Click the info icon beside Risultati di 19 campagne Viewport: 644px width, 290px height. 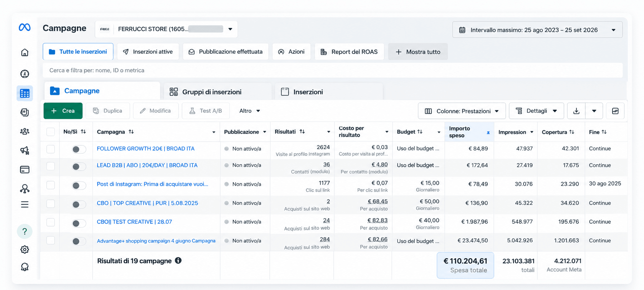click(178, 260)
